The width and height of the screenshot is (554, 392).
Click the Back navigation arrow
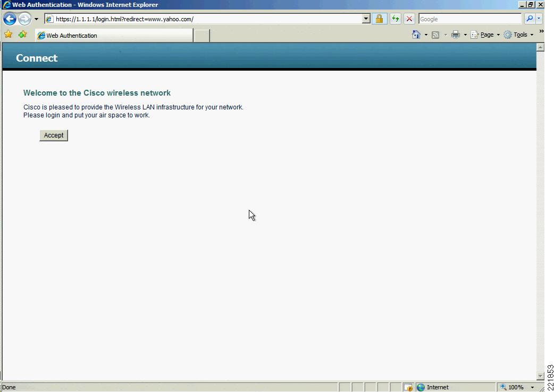point(10,19)
